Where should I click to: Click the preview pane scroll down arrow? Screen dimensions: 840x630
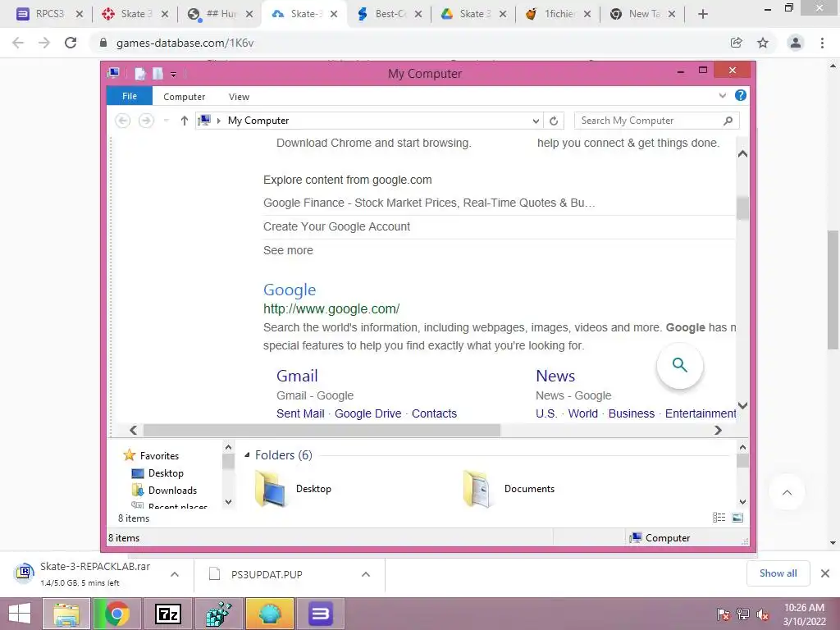tap(742, 405)
